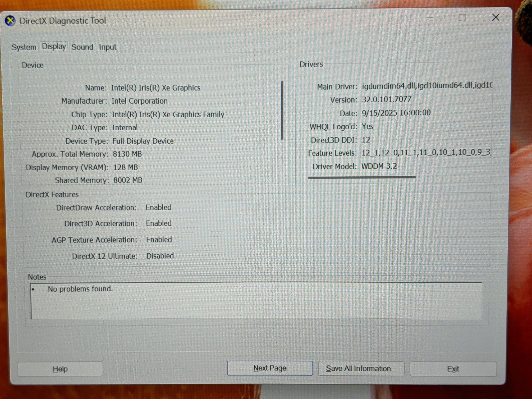Click the 'Intel Corporation' manufacturer value
This screenshot has width=532, height=399.
[139, 101]
